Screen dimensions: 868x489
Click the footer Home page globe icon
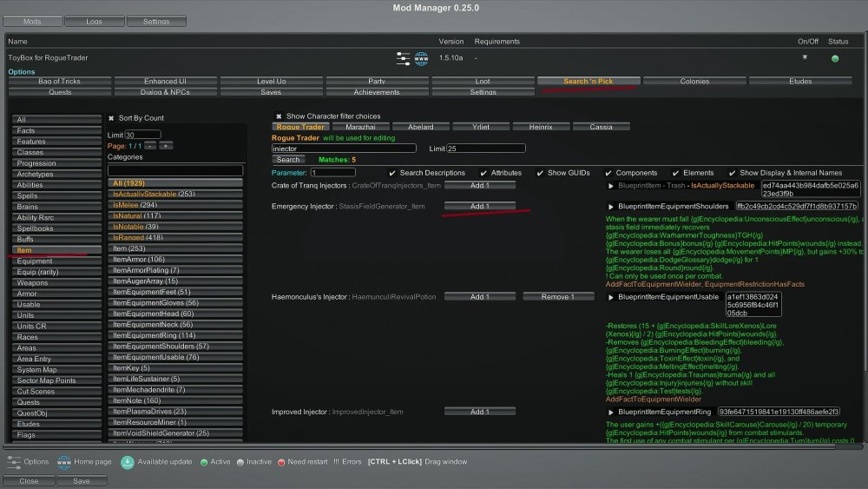point(64,461)
